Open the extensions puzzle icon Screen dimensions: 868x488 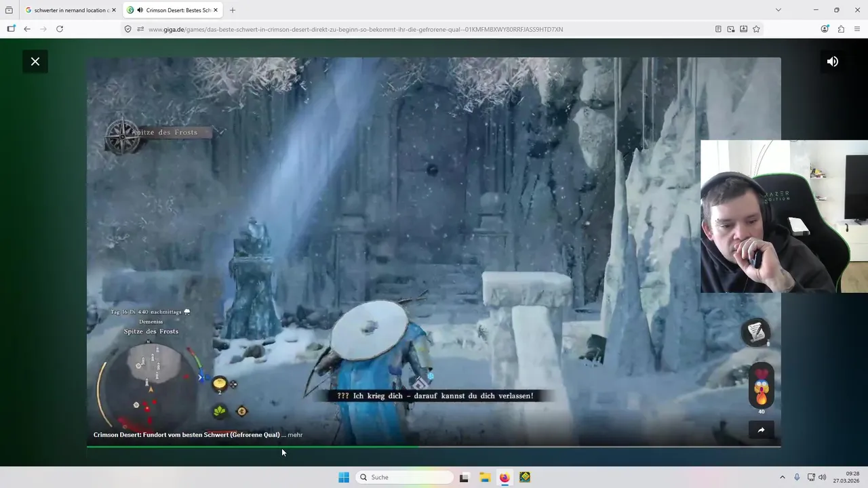click(841, 29)
